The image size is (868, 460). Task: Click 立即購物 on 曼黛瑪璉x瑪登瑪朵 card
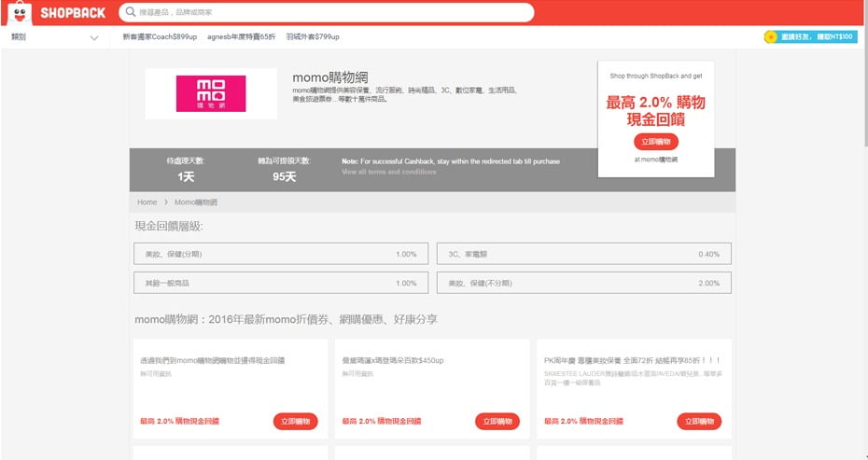click(497, 421)
